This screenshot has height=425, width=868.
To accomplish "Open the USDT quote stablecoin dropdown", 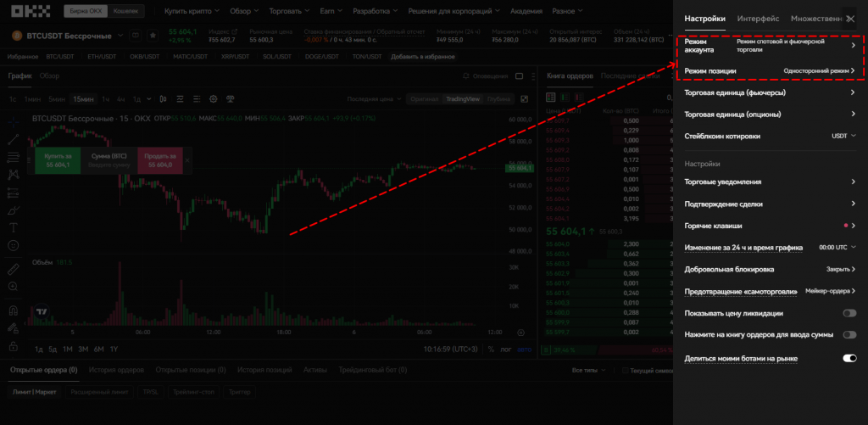I will pyautogui.click(x=843, y=136).
